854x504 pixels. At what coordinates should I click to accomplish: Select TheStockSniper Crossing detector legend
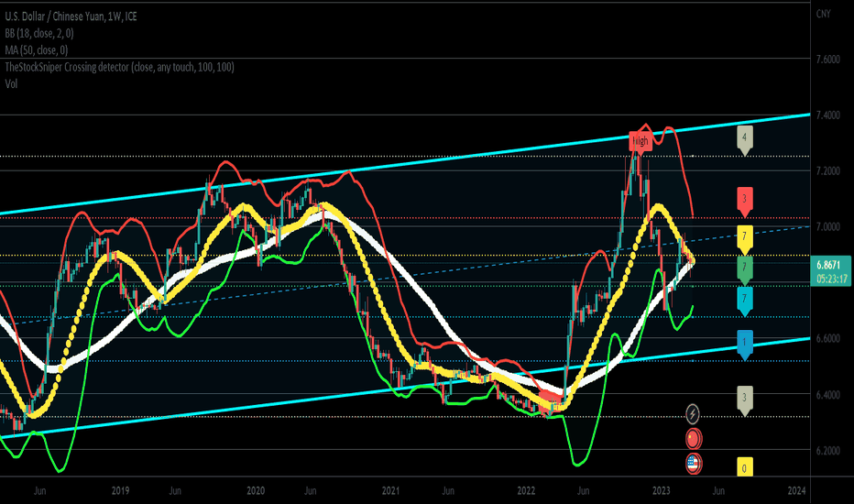(119, 67)
